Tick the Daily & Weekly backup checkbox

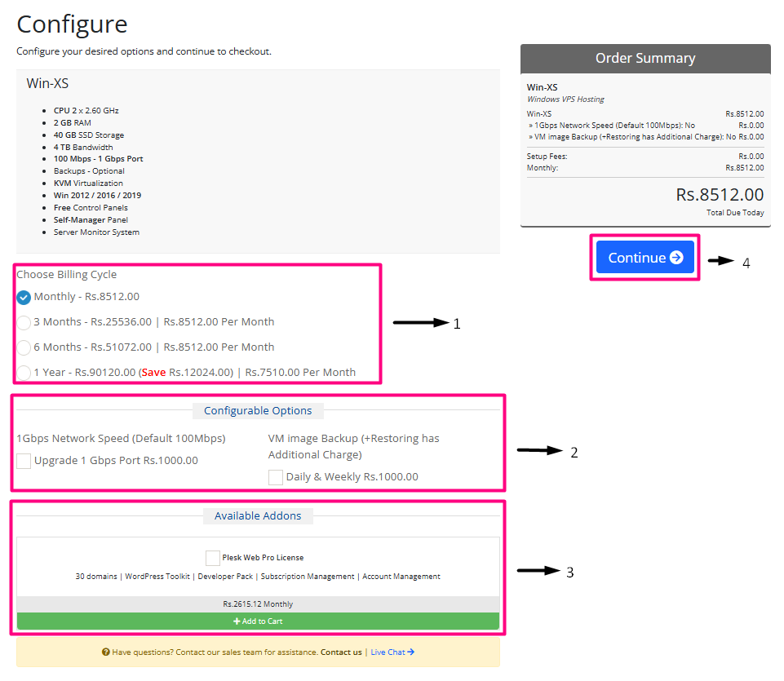[x=276, y=477]
